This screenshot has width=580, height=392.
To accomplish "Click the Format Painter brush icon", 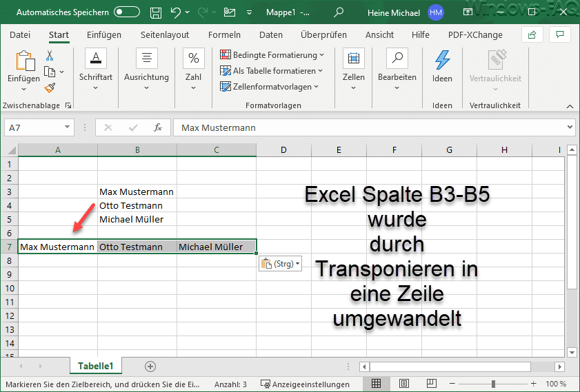I will [50, 88].
